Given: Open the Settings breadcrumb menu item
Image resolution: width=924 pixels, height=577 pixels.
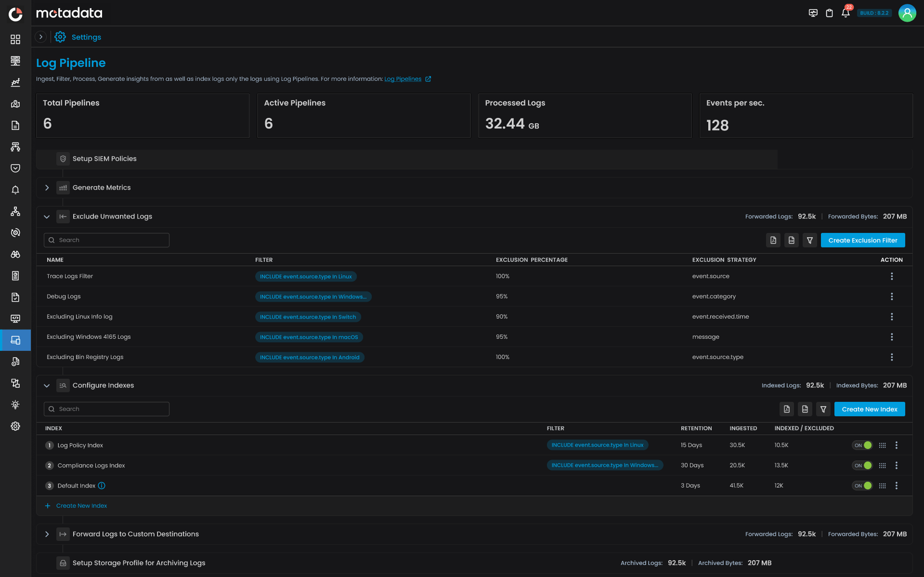Looking at the screenshot, I should (86, 37).
